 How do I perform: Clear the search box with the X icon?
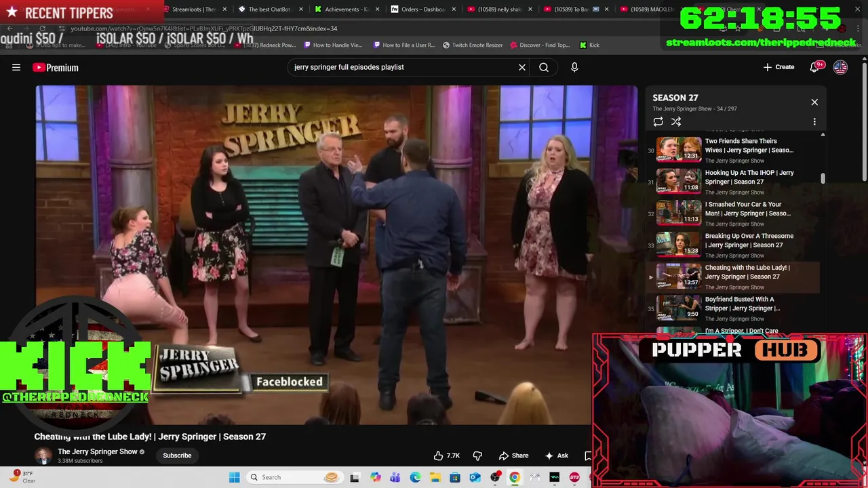[x=522, y=67]
